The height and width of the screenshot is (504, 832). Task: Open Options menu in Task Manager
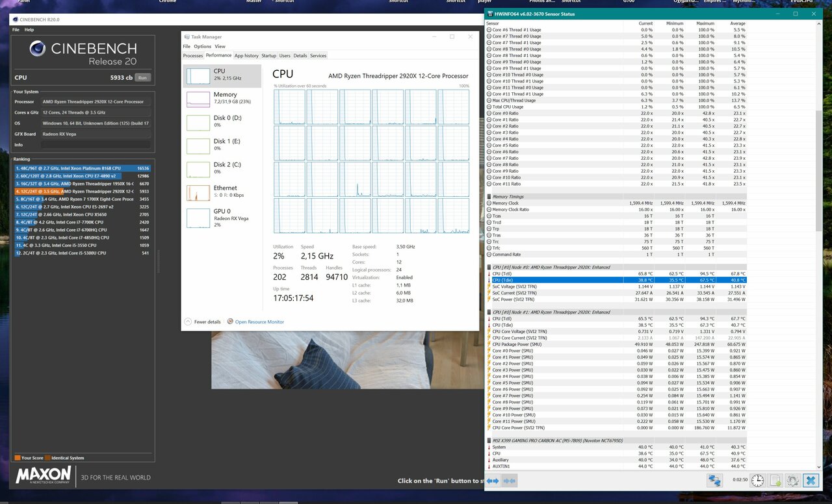(x=203, y=47)
